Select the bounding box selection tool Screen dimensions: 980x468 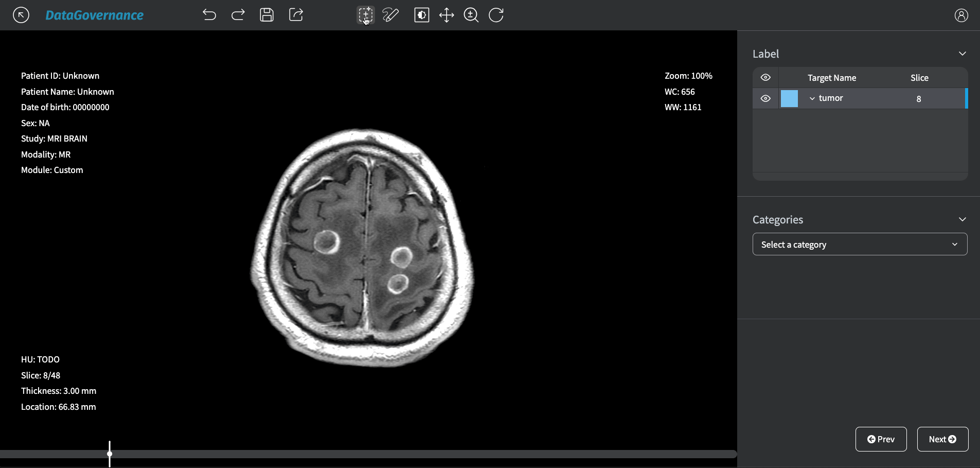tap(365, 15)
